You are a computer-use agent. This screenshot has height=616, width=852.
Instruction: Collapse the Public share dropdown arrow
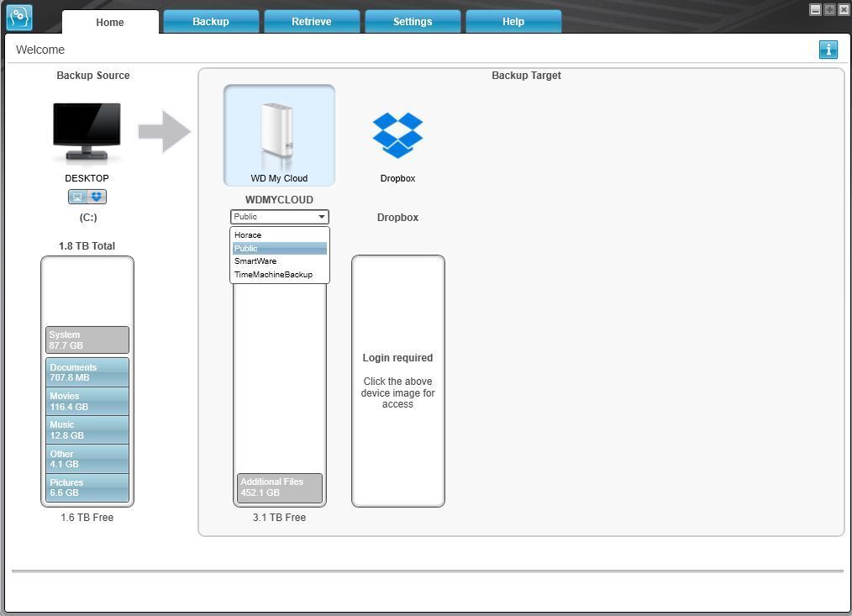(x=322, y=217)
